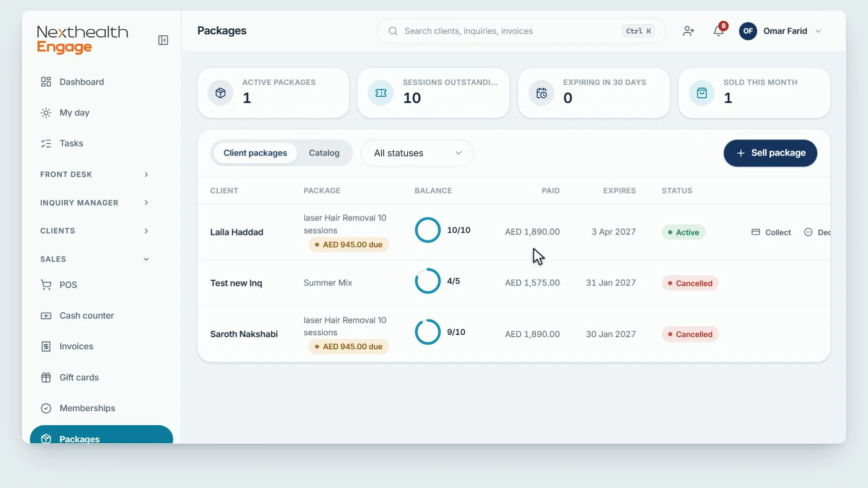Image resolution: width=868 pixels, height=488 pixels.
Task: Collapse the Sales section
Action: pyautogui.click(x=94, y=259)
